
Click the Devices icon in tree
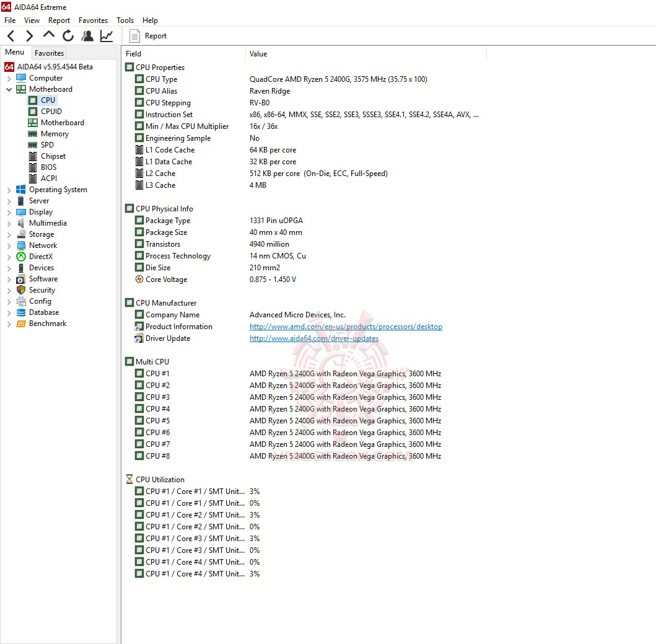click(x=21, y=268)
